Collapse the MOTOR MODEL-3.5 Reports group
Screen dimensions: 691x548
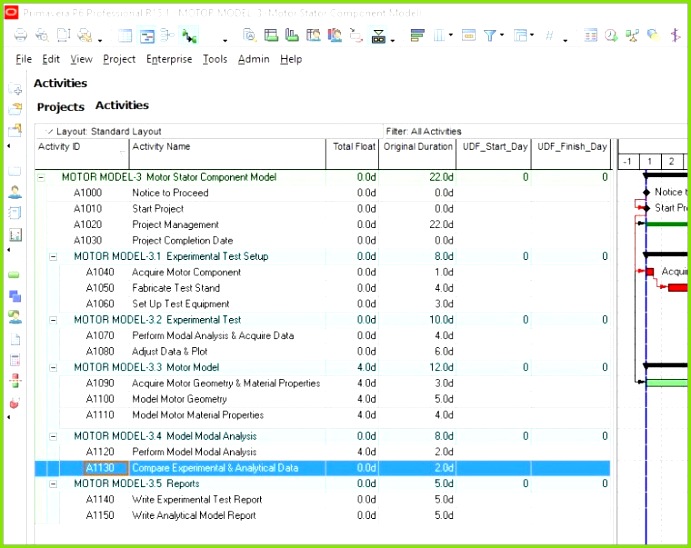[53, 484]
